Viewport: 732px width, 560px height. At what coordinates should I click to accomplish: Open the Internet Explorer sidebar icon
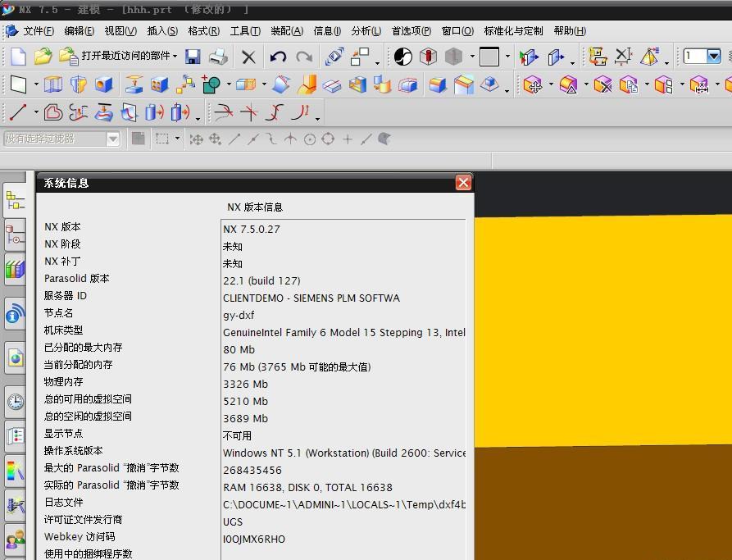16,357
